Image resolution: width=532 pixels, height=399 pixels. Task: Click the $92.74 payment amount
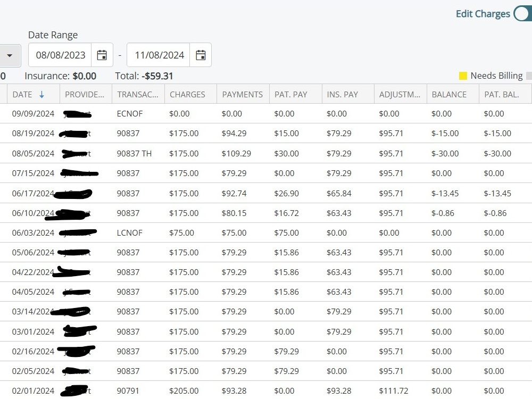234,194
